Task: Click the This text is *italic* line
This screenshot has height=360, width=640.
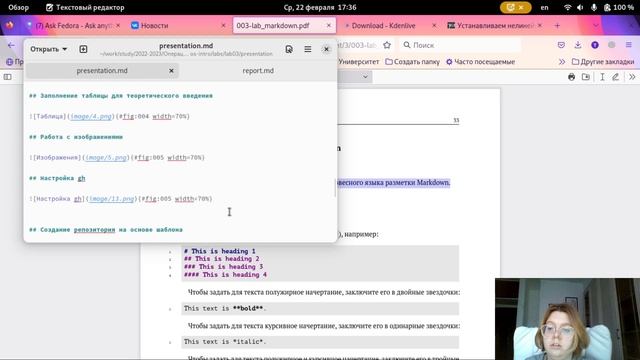Action: (x=225, y=342)
